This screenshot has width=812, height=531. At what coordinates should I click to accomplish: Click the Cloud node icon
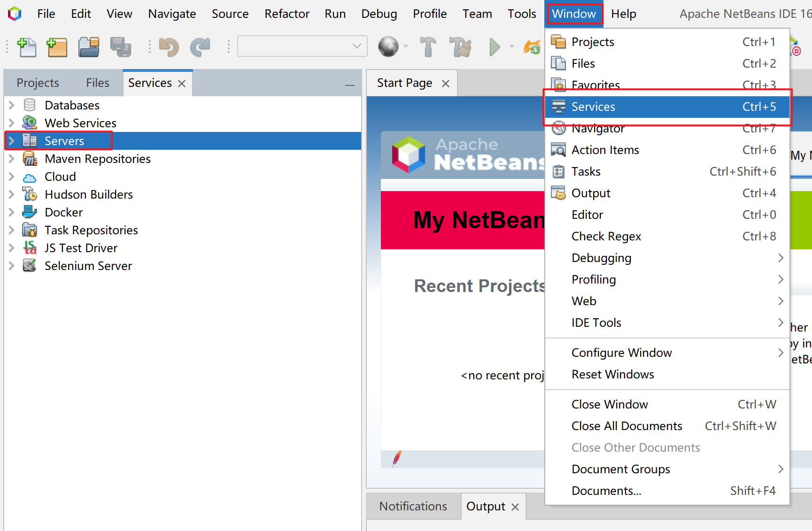pos(30,177)
